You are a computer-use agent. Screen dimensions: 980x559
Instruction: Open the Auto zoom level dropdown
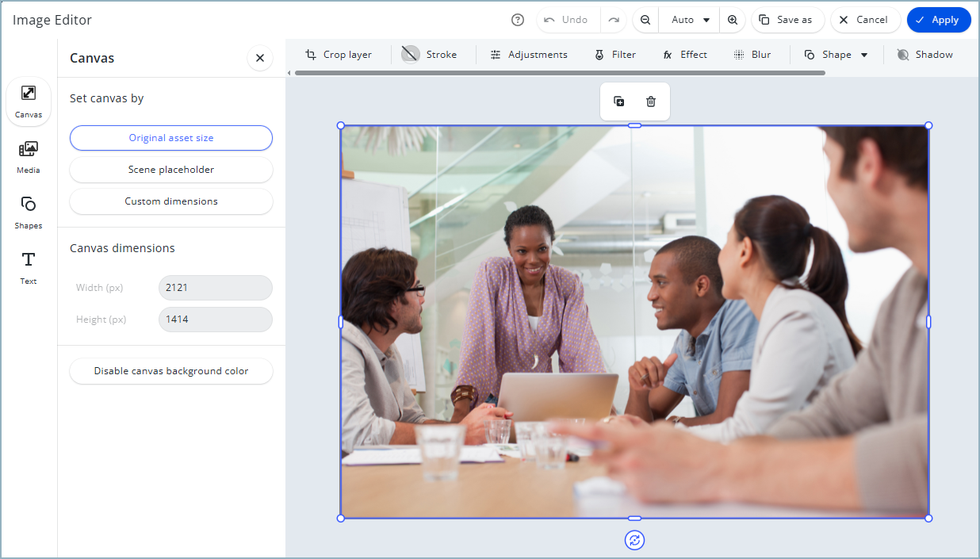click(x=689, y=20)
